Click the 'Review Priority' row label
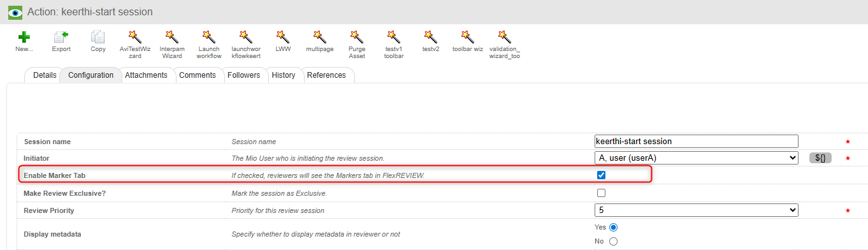 coord(49,210)
